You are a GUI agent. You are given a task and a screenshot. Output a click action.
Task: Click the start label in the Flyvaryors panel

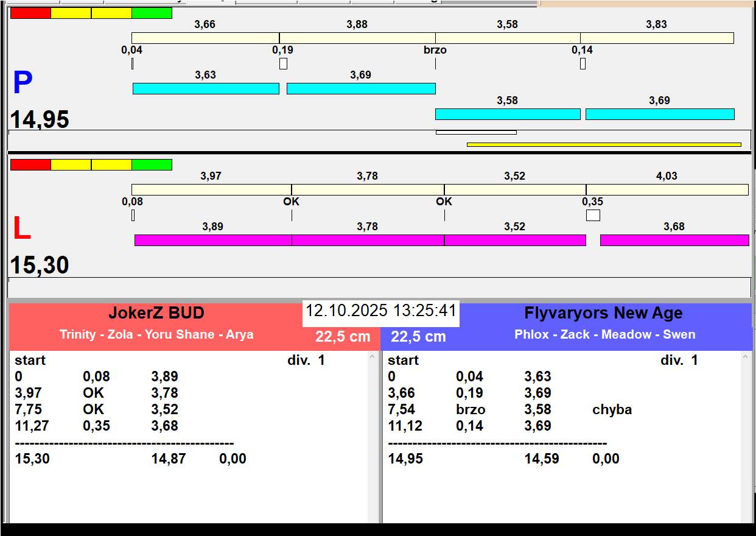[x=404, y=360]
